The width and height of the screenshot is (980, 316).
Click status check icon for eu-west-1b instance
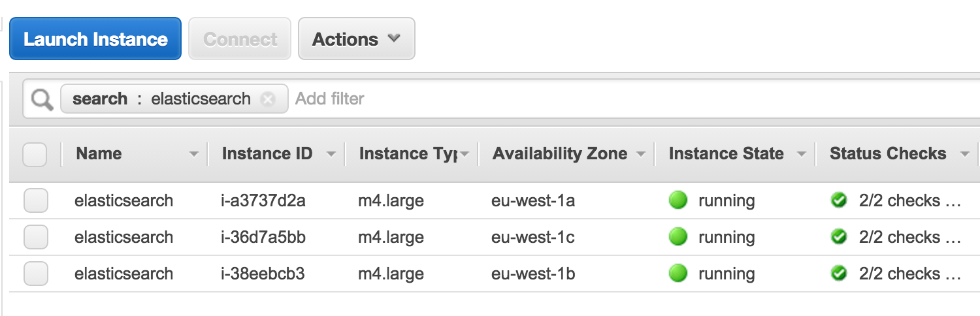tap(838, 274)
